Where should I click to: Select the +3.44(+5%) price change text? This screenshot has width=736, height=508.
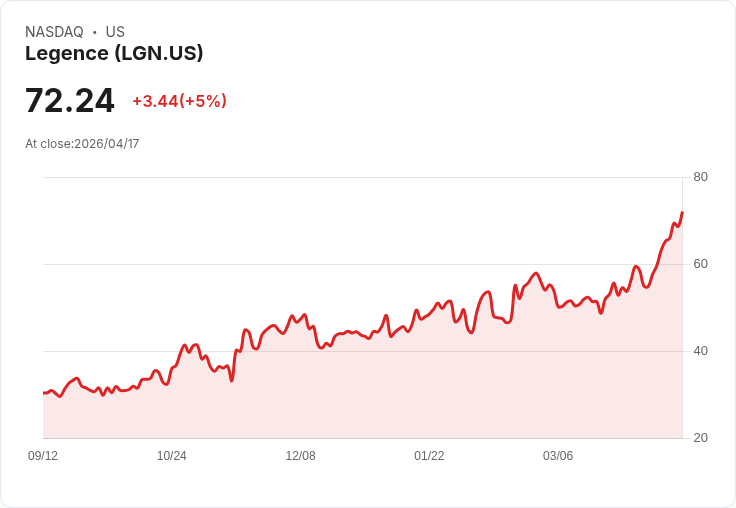pyautogui.click(x=180, y=101)
